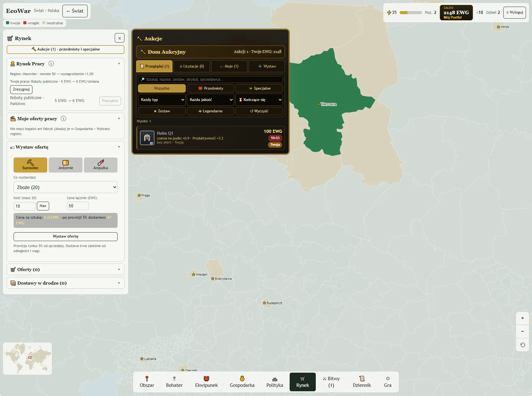Zoom in the map with plus button
Screen dimensions: 532x396
pyautogui.click(x=523, y=318)
